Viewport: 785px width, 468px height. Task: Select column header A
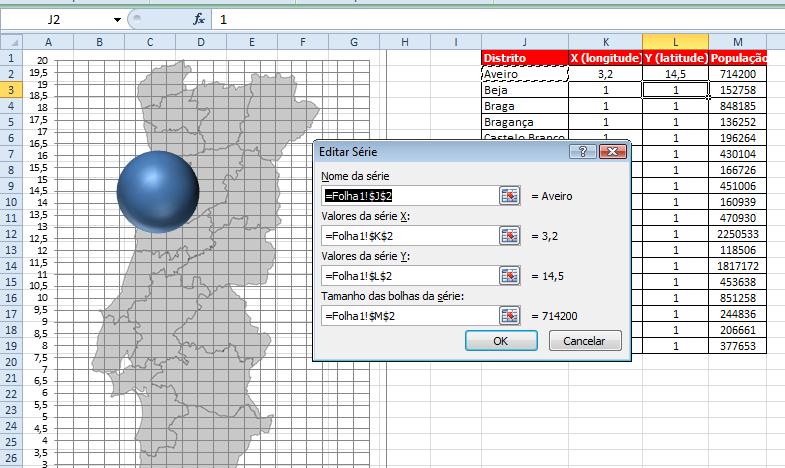(x=48, y=42)
